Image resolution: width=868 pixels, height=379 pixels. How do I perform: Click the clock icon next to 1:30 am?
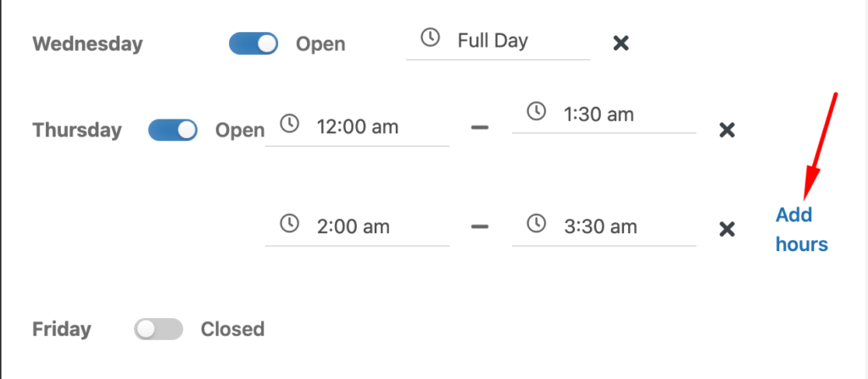pyautogui.click(x=536, y=111)
